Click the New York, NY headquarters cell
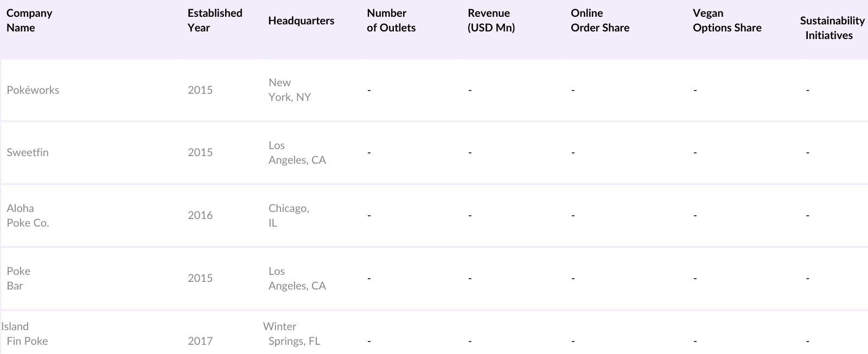 [290, 90]
